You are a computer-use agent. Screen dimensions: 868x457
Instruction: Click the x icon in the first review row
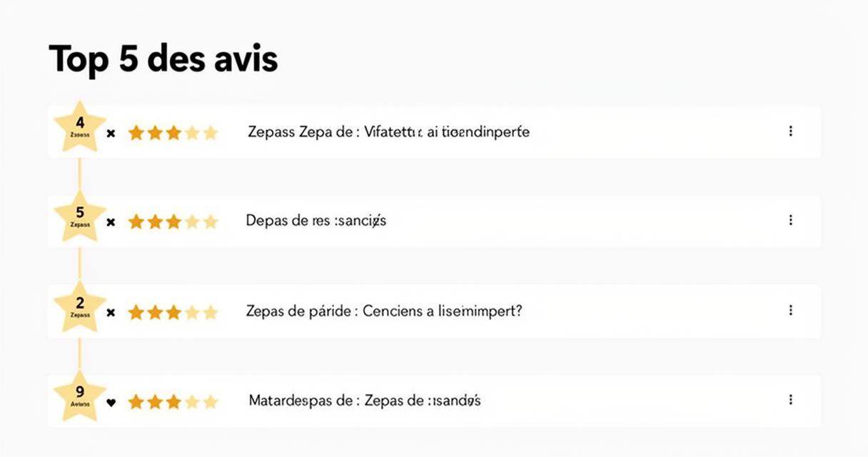[111, 133]
